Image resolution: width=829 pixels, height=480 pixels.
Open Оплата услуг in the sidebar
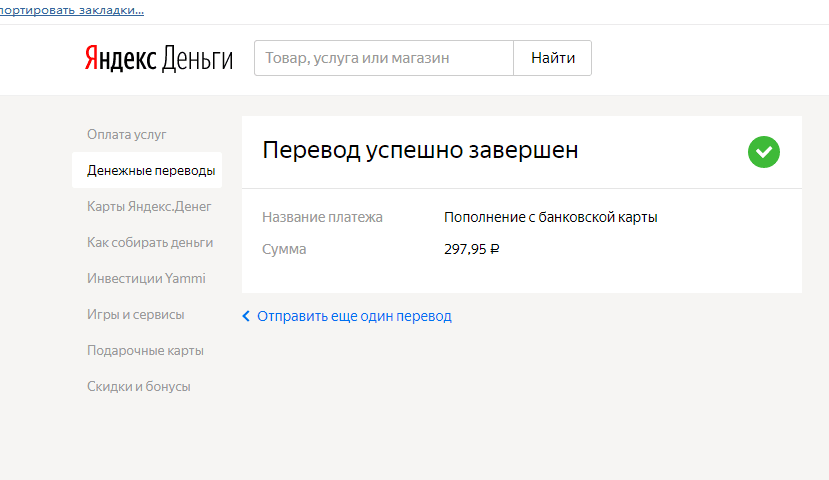pos(127,134)
